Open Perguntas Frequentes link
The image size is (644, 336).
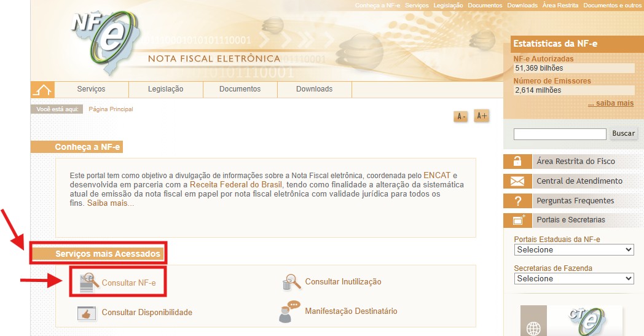(575, 201)
